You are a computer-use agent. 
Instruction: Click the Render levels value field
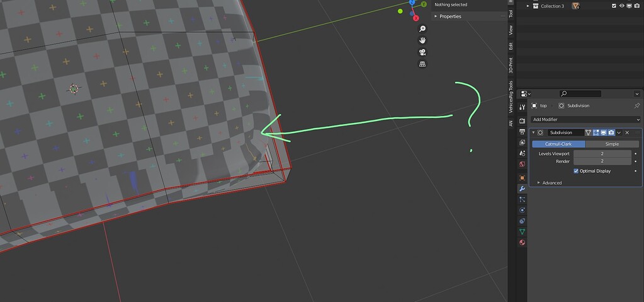(602, 161)
